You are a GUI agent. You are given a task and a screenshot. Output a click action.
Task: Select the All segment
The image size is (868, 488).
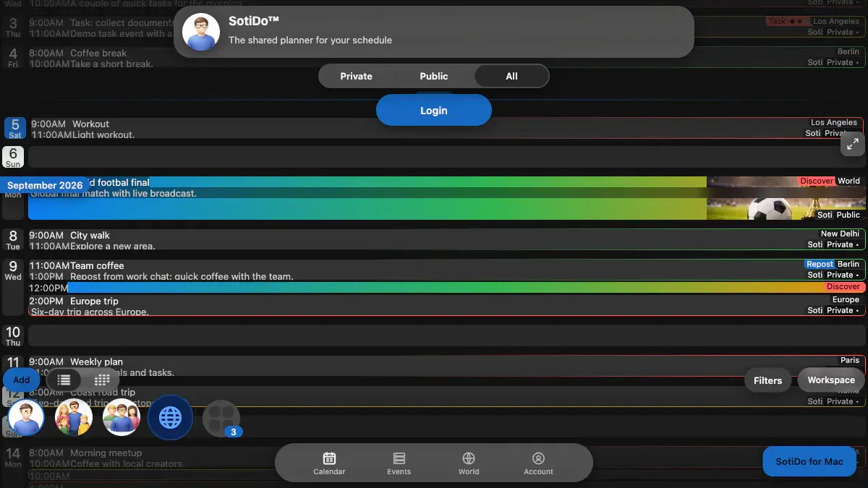(x=511, y=76)
